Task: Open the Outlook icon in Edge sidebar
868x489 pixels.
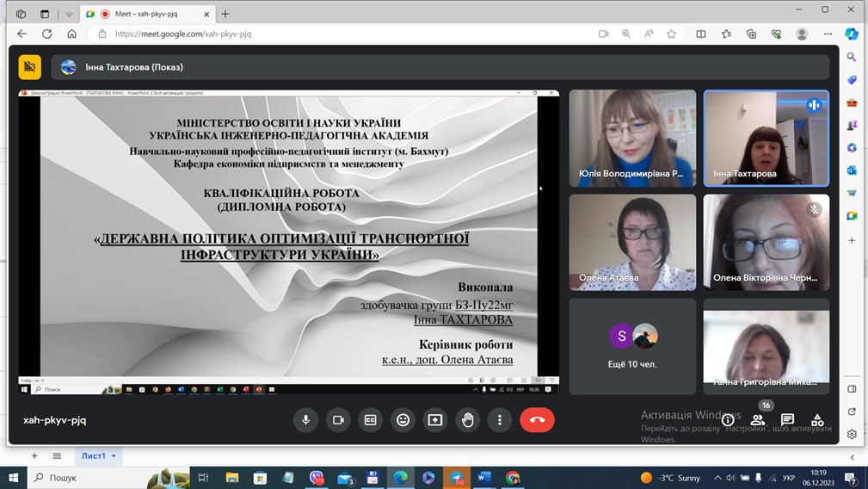Action: (852, 170)
